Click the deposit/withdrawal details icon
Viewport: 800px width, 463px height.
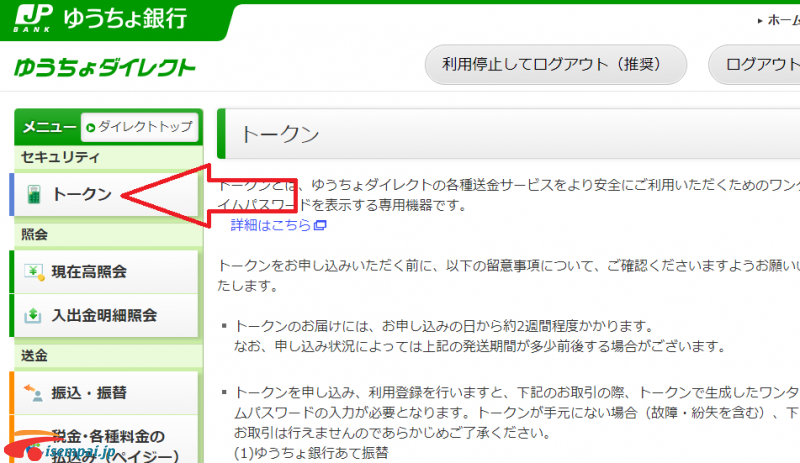coord(33,315)
